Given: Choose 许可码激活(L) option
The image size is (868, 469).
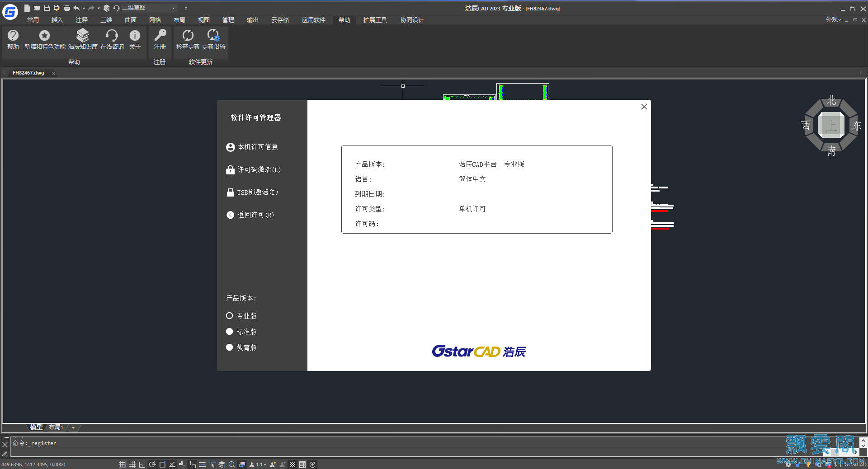Looking at the screenshot, I should 254,170.
